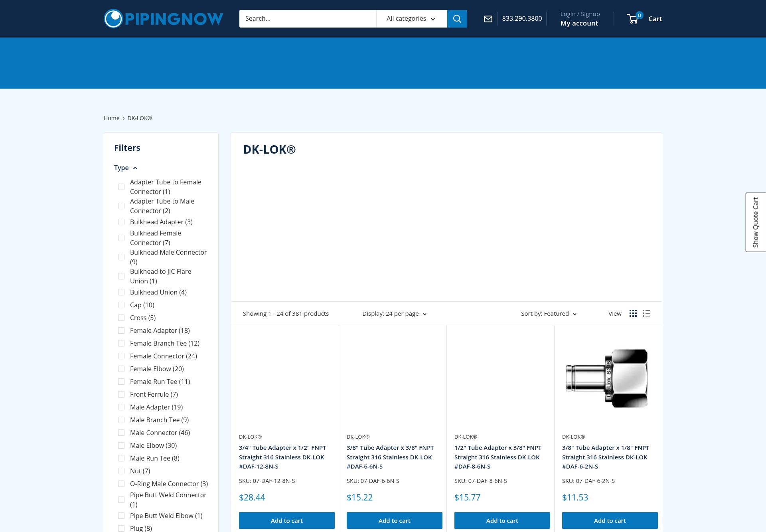
Task: Click the DAF-6-2N-S fitting product image
Action: click(x=607, y=378)
